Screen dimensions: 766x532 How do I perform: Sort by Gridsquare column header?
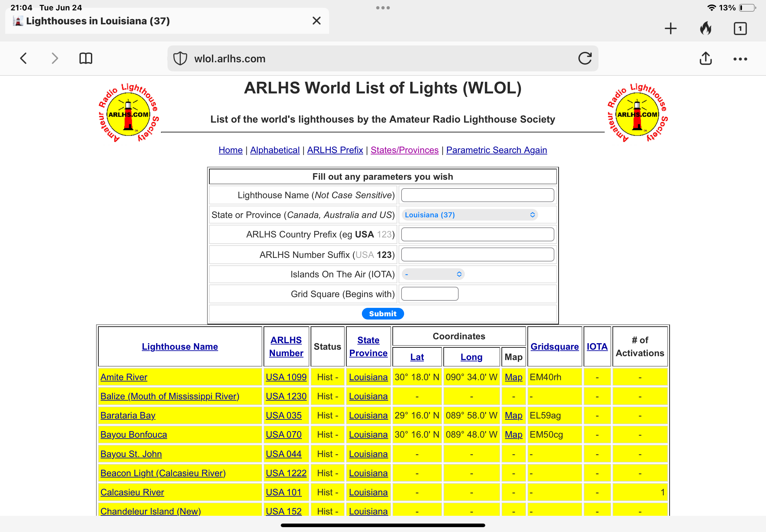(555, 347)
